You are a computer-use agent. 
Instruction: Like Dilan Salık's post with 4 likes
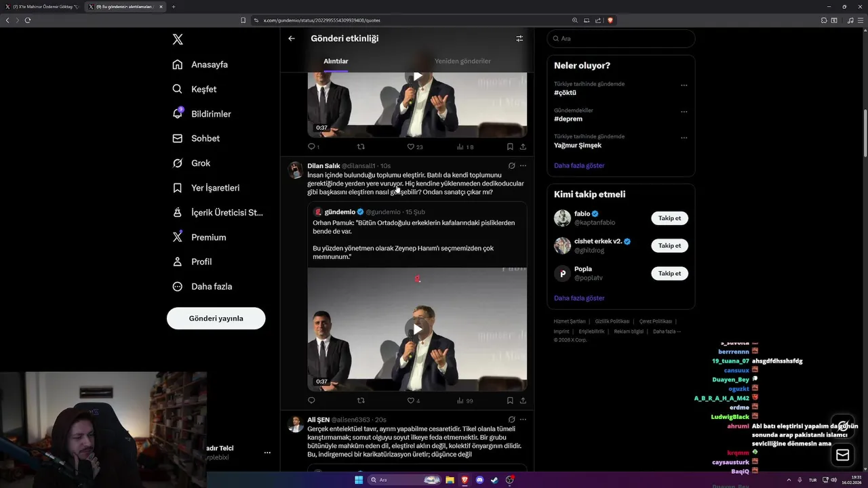pyautogui.click(x=413, y=401)
